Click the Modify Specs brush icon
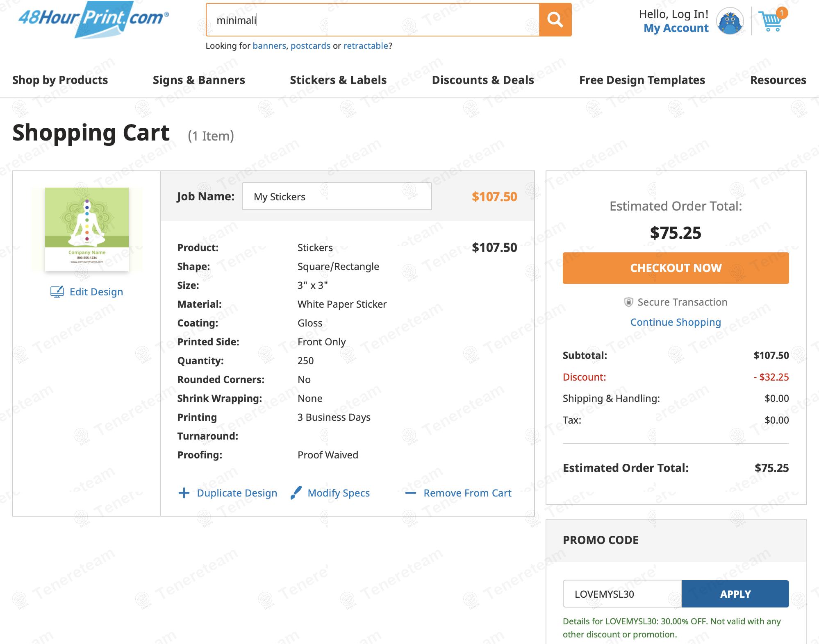819x644 pixels. [296, 493]
